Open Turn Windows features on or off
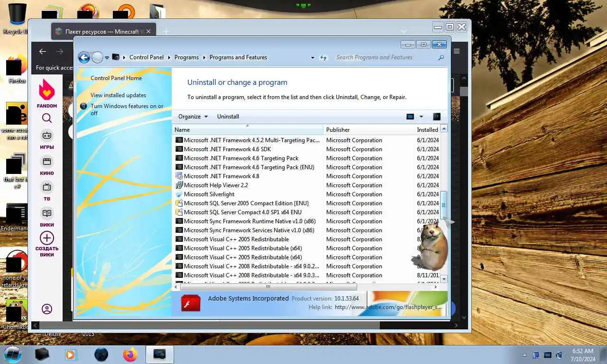607x364 pixels. click(x=127, y=109)
